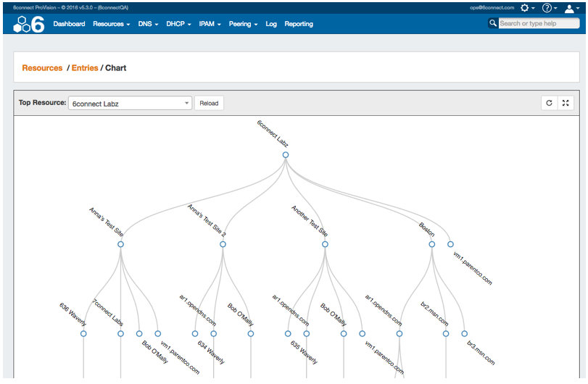Select the 7connect Labs node
Image resolution: width=588 pixels, height=384 pixels.
pos(120,333)
